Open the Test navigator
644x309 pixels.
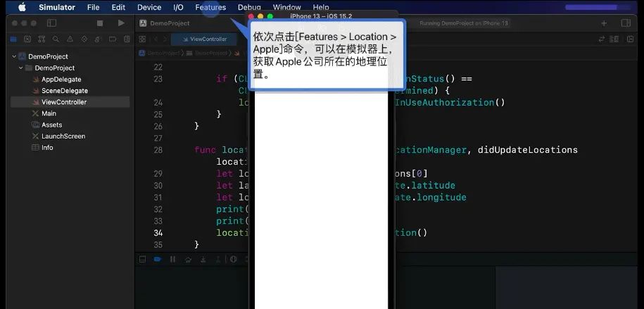(x=84, y=39)
